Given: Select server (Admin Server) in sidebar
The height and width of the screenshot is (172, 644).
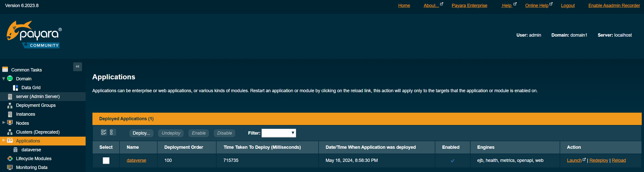Looking at the screenshot, I should [38, 96].
